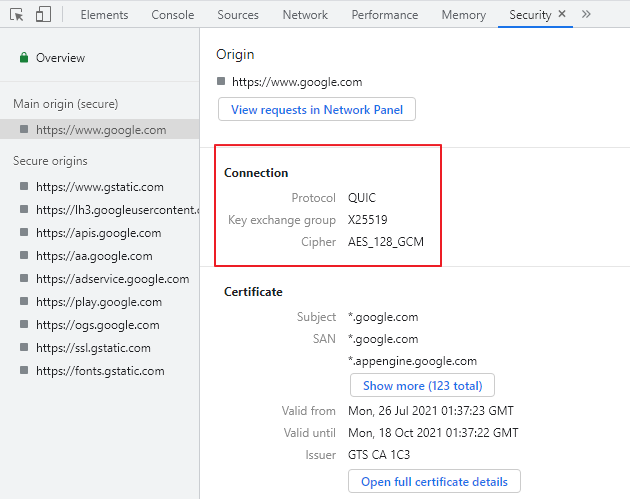
Task: Pick https://fonts.gstatic.com from secure origins
Action: pyautogui.click(x=100, y=371)
